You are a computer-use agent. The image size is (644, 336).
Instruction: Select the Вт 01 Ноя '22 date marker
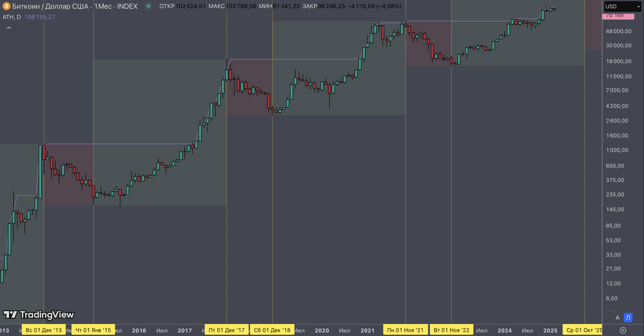451,330
